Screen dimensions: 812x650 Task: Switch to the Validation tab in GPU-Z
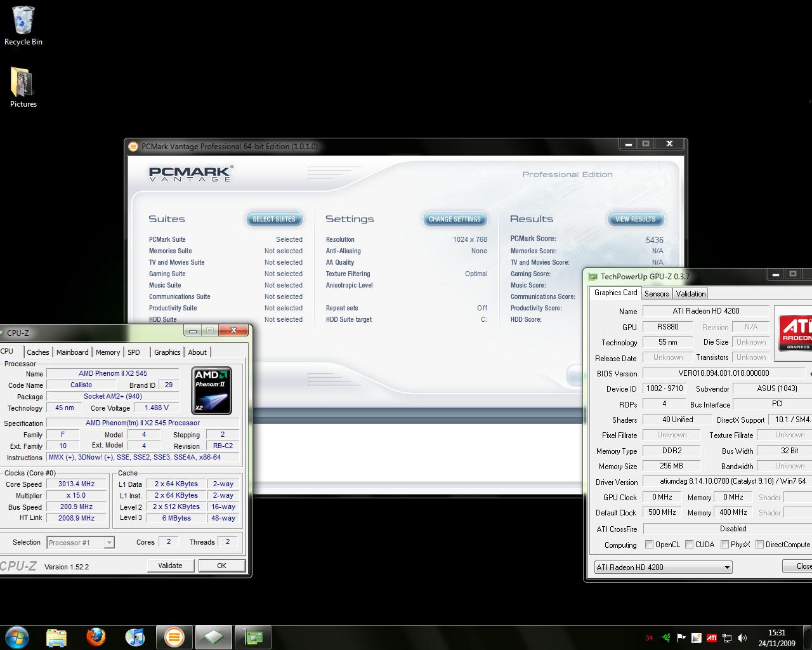tap(691, 294)
